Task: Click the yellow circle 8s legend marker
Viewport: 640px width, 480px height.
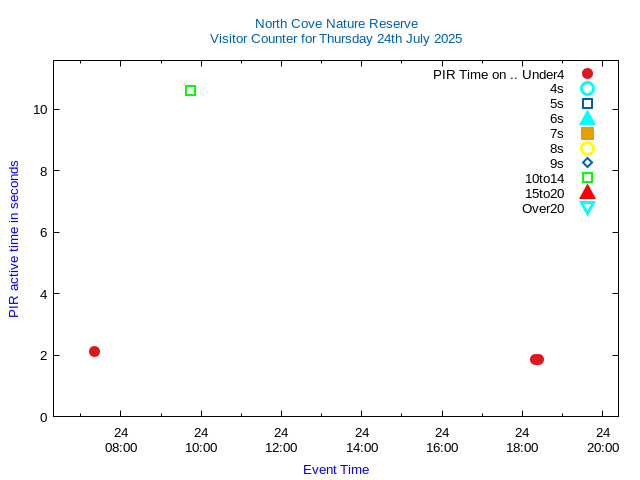Action: tap(587, 148)
